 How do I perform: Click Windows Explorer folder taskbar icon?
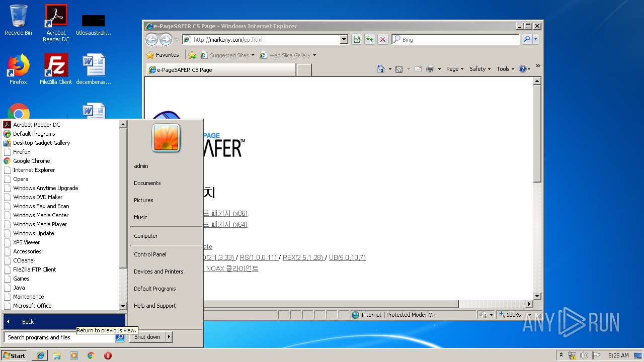(57, 355)
